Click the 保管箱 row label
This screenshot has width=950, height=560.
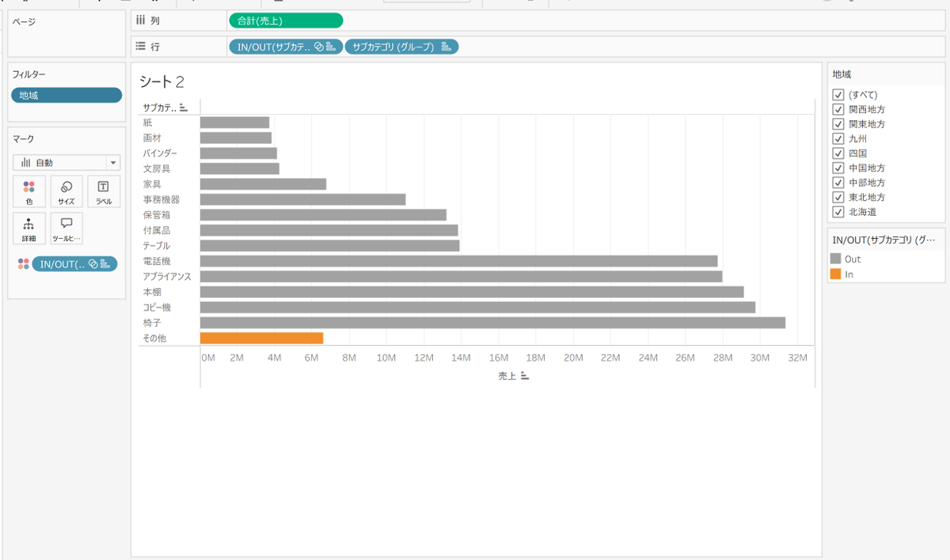pos(157,214)
